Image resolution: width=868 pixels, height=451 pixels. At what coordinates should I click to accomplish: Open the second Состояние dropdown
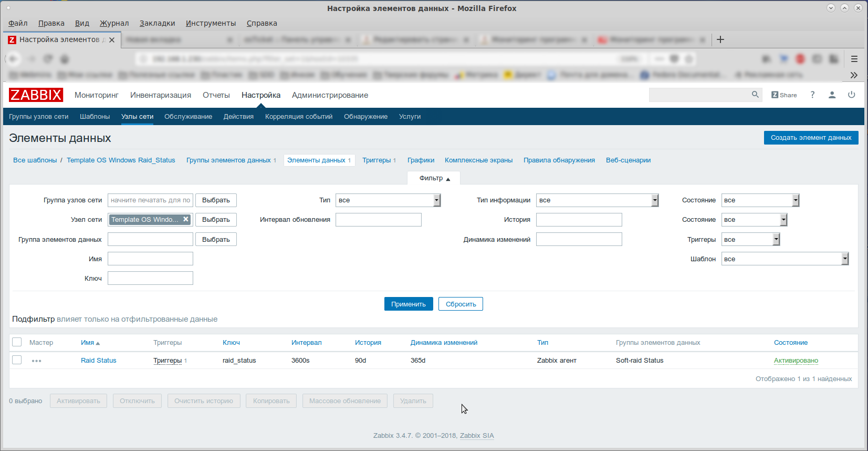point(754,220)
